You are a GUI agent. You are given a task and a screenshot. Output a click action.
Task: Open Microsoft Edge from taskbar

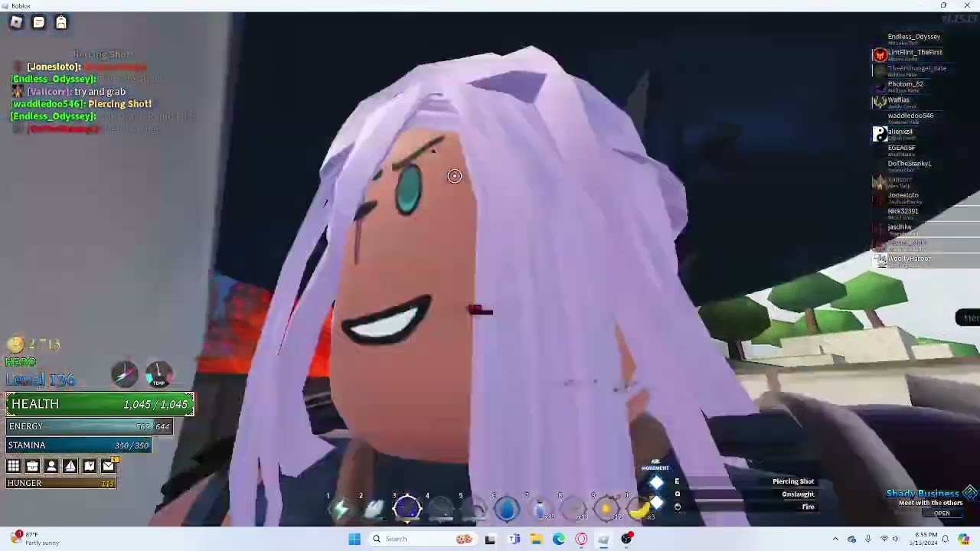(x=559, y=539)
